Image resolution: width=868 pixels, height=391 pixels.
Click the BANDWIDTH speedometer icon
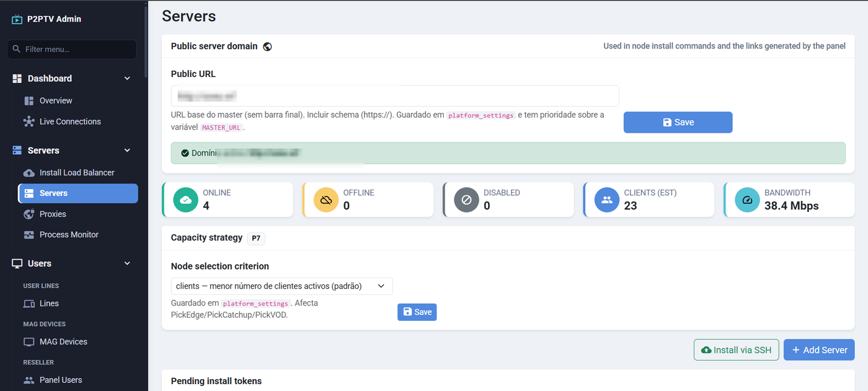(x=747, y=200)
